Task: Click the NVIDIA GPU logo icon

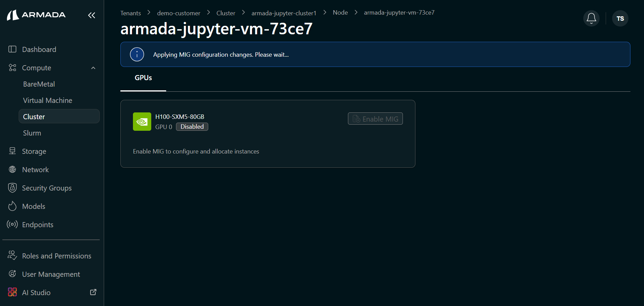Action: [x=142, y=122]
